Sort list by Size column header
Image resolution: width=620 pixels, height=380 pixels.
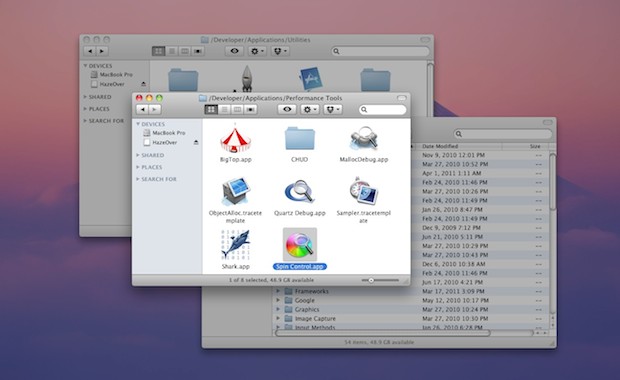click(x=525, y=146)
